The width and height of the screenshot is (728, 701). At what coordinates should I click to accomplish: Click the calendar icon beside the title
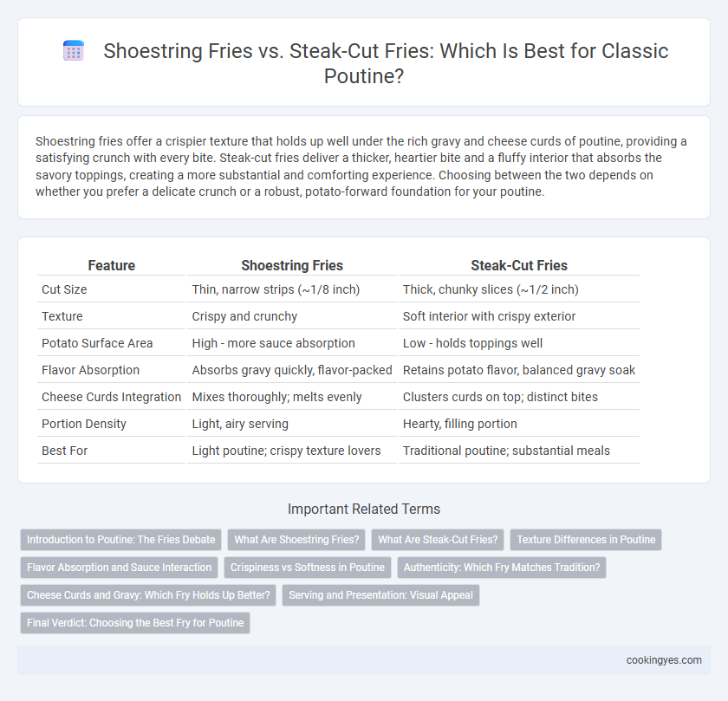(74, 50)
